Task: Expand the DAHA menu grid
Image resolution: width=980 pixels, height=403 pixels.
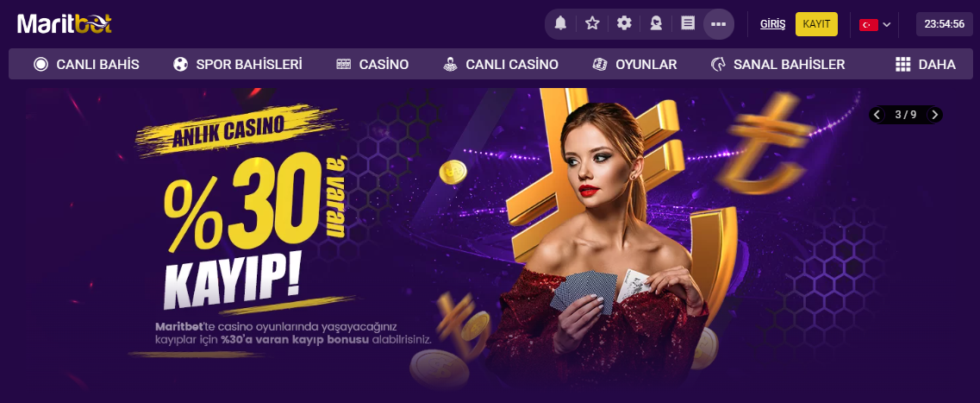Action: point(925,64)
